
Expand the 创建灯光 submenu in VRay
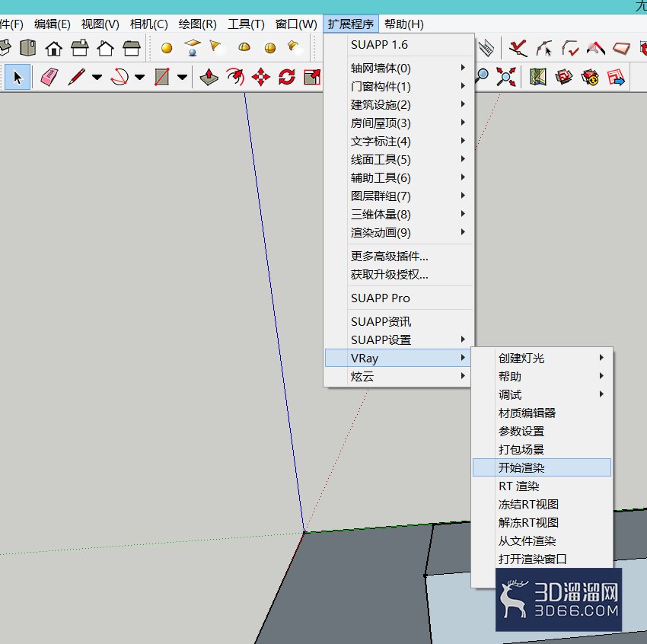(542, 358)
